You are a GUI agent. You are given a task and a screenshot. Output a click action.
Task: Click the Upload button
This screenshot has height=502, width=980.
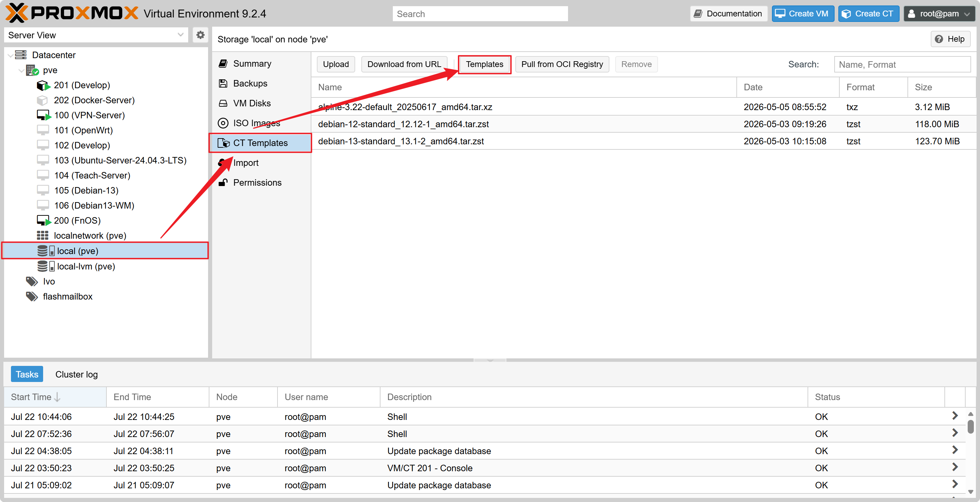coord(336,64)
